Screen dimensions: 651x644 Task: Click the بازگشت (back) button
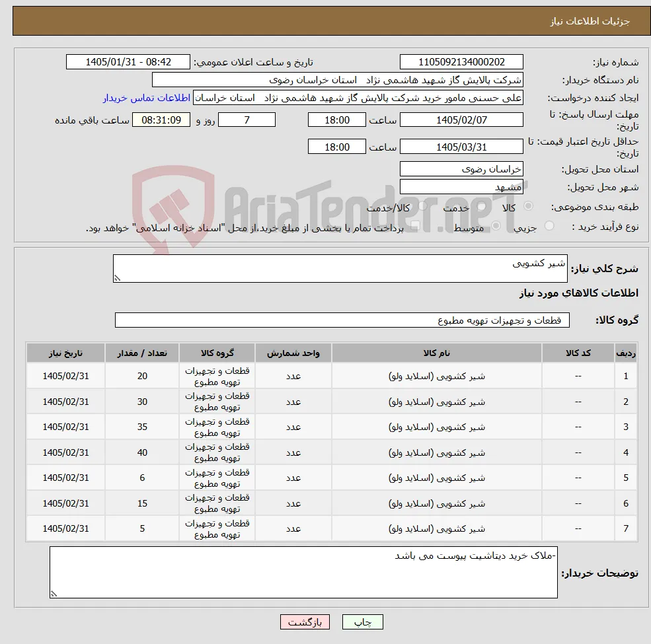305,622
